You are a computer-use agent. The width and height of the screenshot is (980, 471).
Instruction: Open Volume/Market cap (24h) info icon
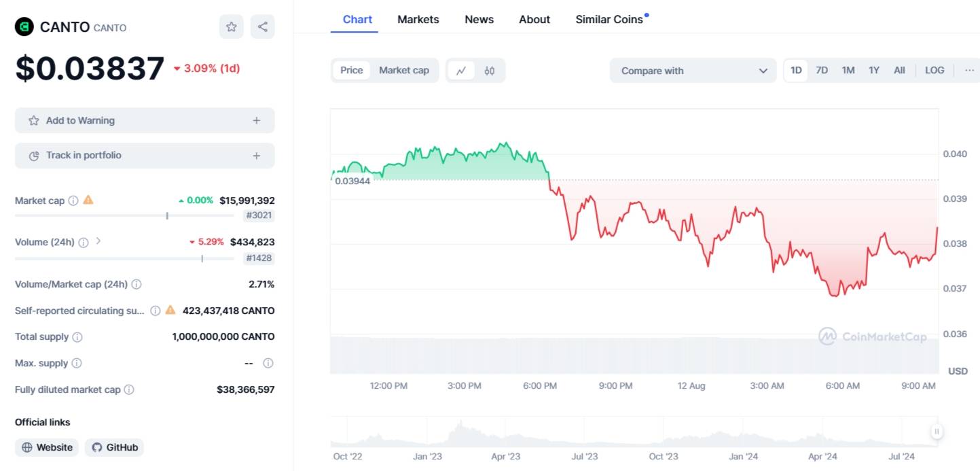(x=137, y=284)
